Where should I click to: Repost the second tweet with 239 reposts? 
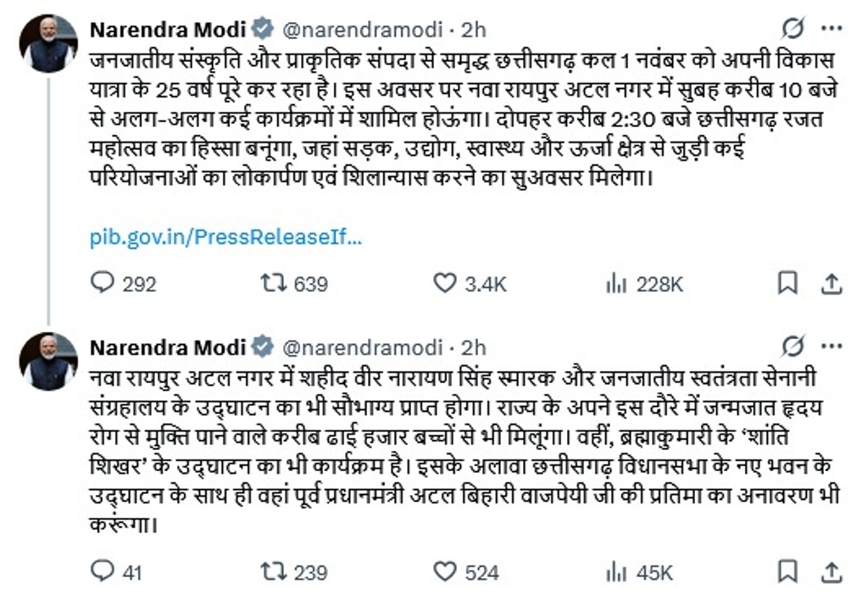[x=274, y=572]
